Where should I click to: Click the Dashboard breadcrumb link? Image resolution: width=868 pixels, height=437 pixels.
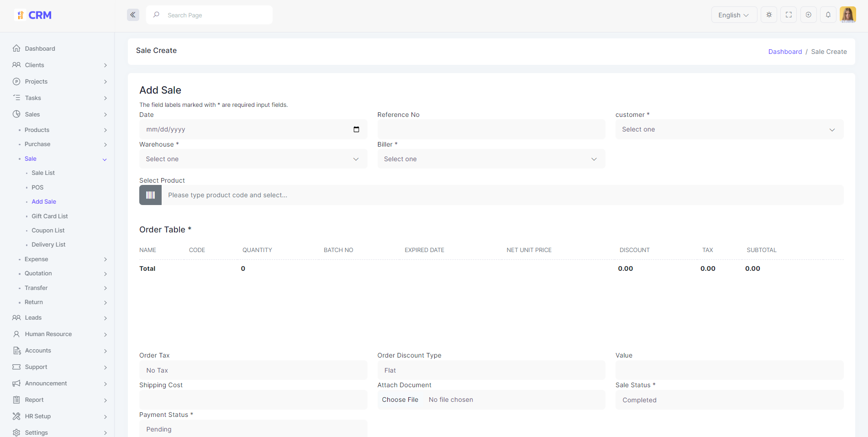point(784,52)
